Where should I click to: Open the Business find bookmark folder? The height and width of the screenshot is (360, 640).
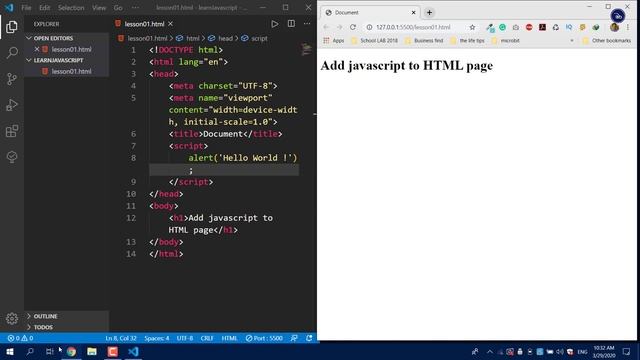coord(424,40)
